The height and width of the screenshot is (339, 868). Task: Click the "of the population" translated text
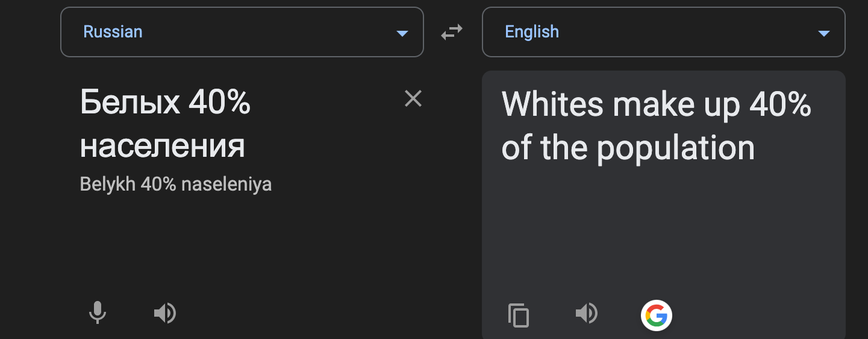(628, 148)
